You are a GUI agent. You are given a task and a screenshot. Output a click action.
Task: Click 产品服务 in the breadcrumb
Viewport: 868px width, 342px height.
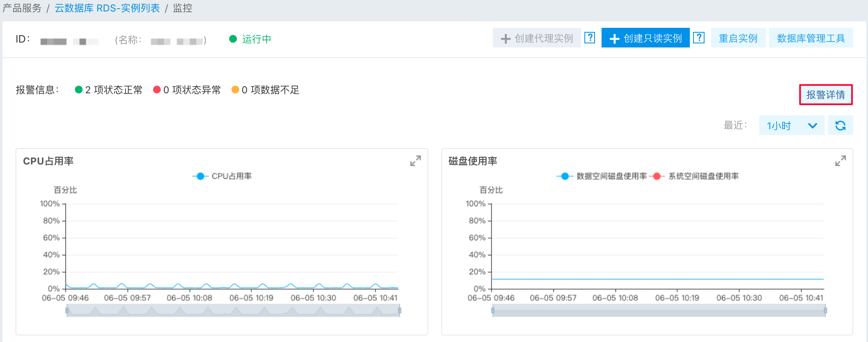22,8
